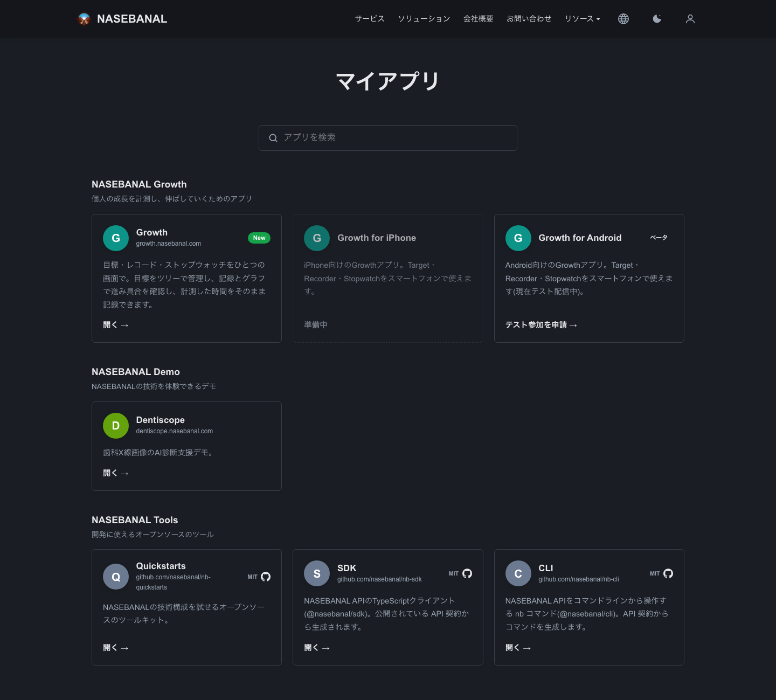The width and height of the screenshot is (776, 700).
Task: Click the Quickstarts Q avatar
Action: [x=116, y=577]
